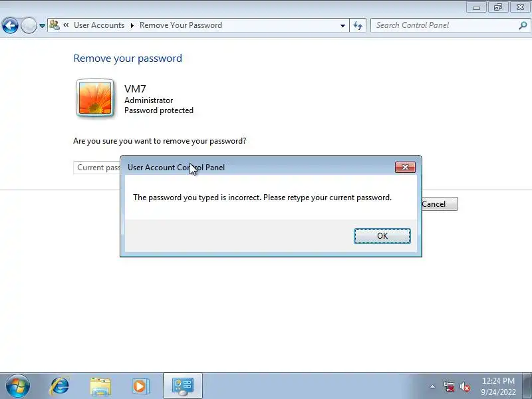Screen dimensions: 532x399
Task: Select the Remove Your Password breadcrumb
Action: 181,25
